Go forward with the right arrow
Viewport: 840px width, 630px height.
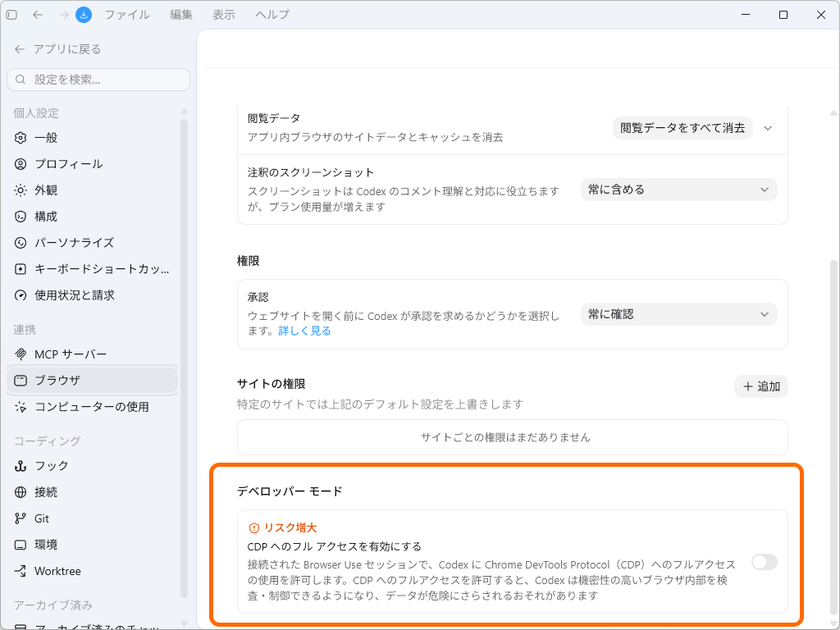pos(64,15)
